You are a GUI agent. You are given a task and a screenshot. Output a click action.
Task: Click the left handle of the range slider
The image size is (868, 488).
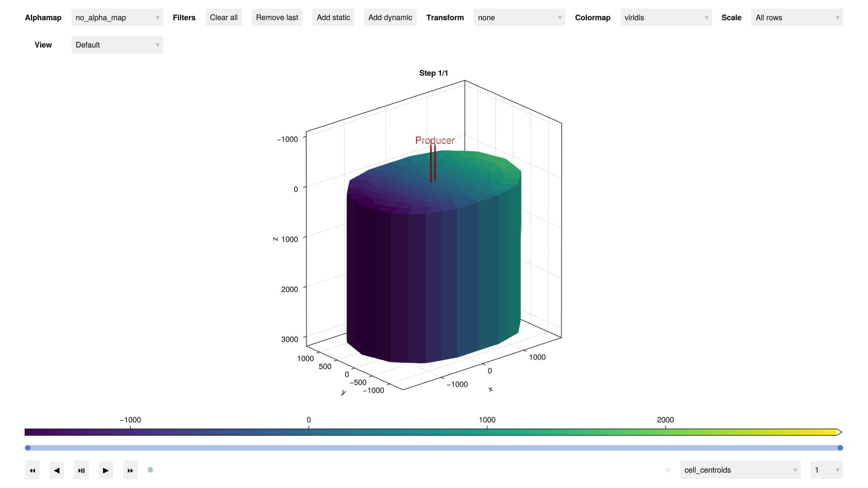28,448
